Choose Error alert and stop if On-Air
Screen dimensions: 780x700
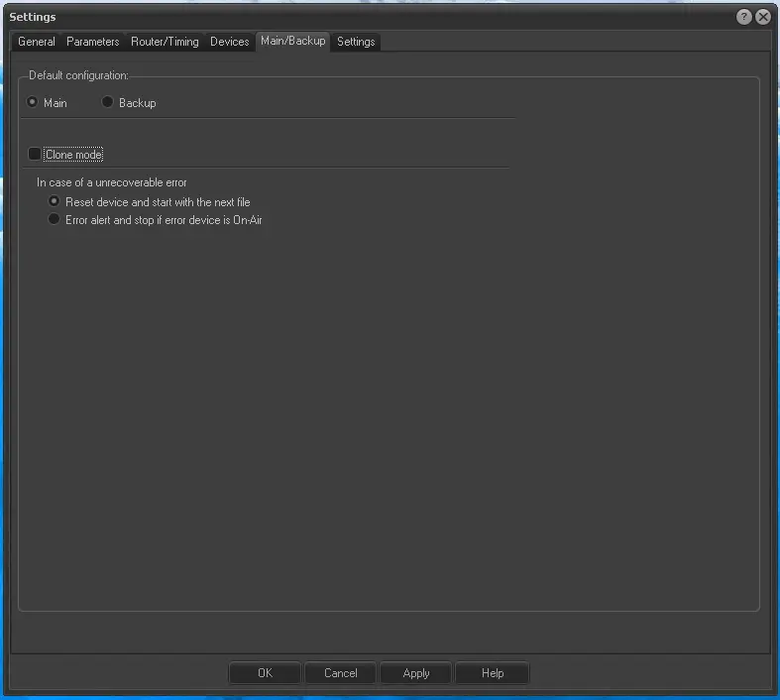point(56,220)
